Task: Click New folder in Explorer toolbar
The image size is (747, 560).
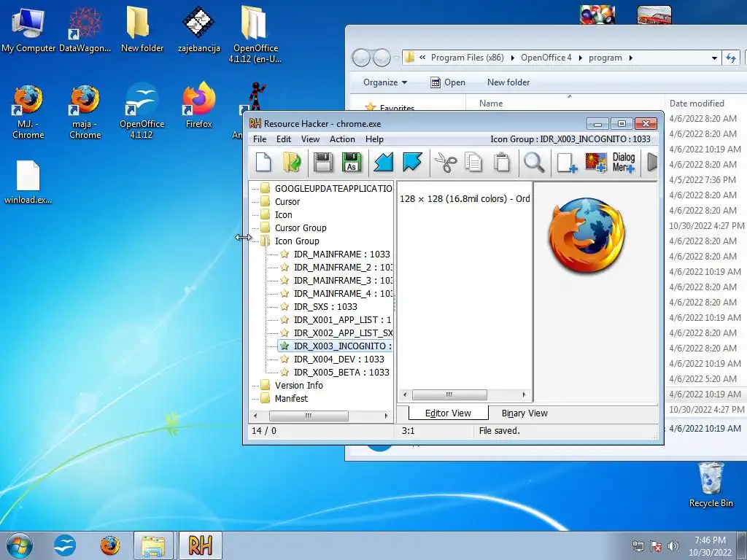Action: tap(508, 82)
